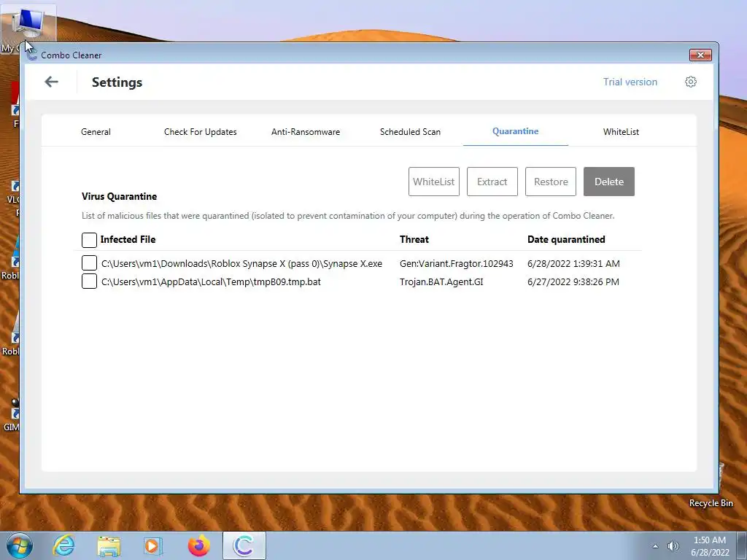This screenshot has width=747, height=560.
Task: Click the Show desktop strip beside the clock
Action: tap(742, 545)
